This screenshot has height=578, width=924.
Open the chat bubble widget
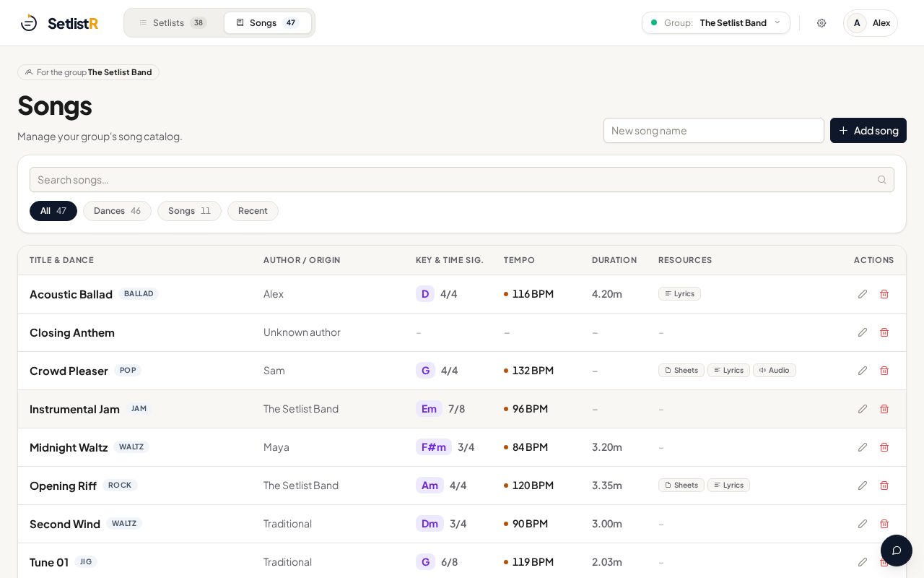tap(897, 551)
